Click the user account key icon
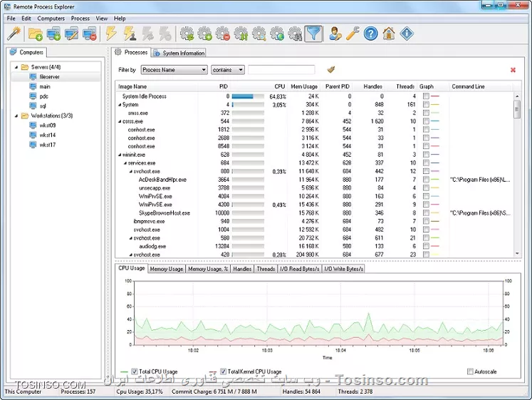The image size is (532, 400). (335, 34)
